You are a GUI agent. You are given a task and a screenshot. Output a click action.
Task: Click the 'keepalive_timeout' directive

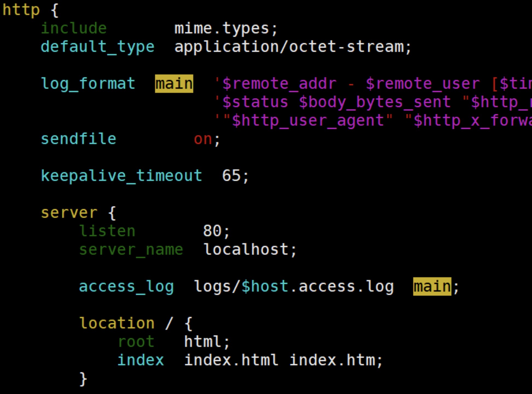tap(122, 176)
